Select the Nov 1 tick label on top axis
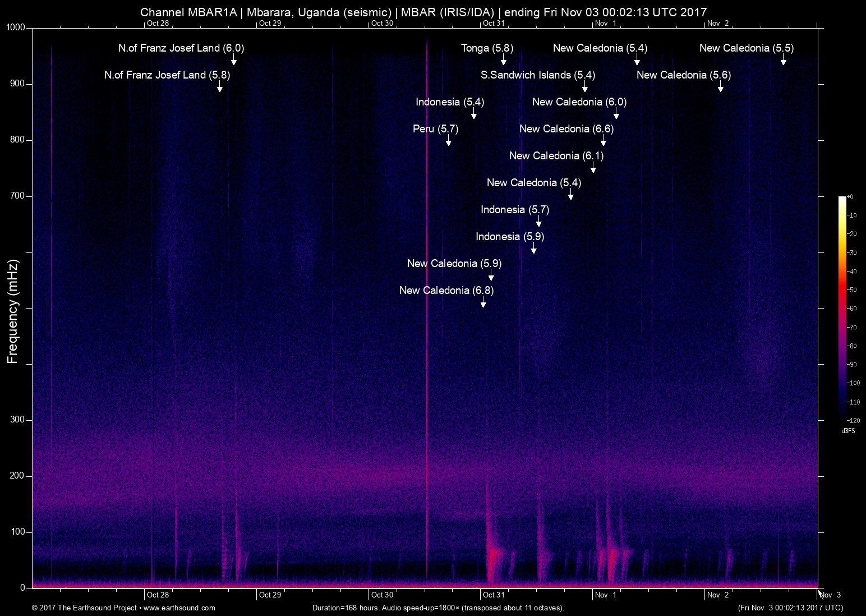The width and height of the screenshot is (866, 616). click(606, 24)
